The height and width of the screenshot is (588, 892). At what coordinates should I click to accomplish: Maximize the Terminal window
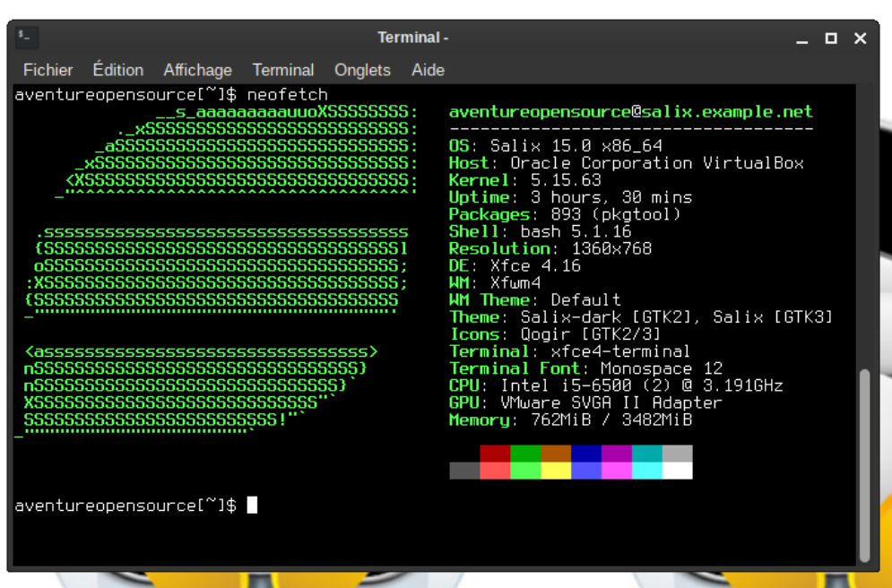pos(831,39)
